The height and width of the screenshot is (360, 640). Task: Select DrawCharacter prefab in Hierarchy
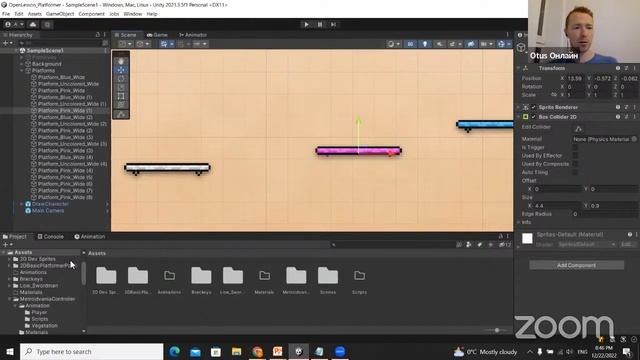tap(50, 204)
